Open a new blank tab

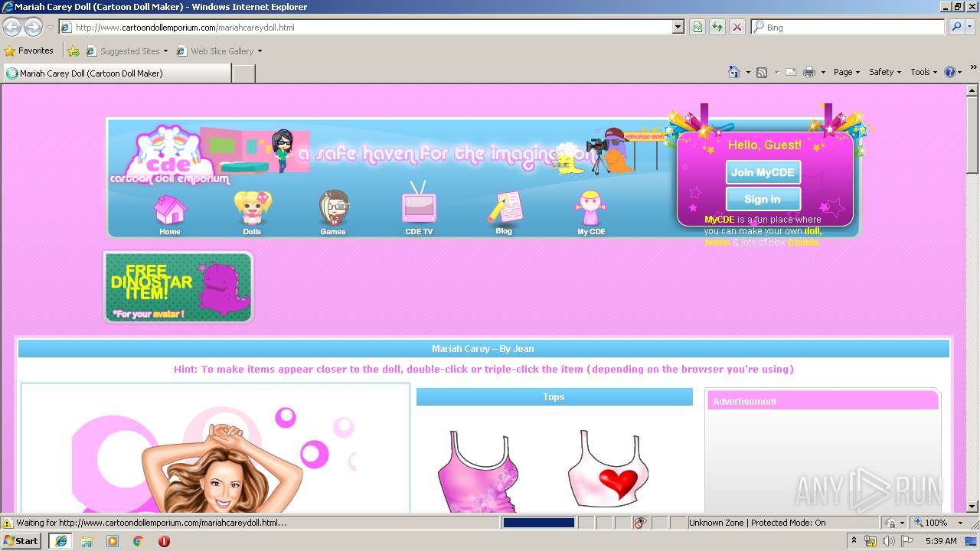243,73
